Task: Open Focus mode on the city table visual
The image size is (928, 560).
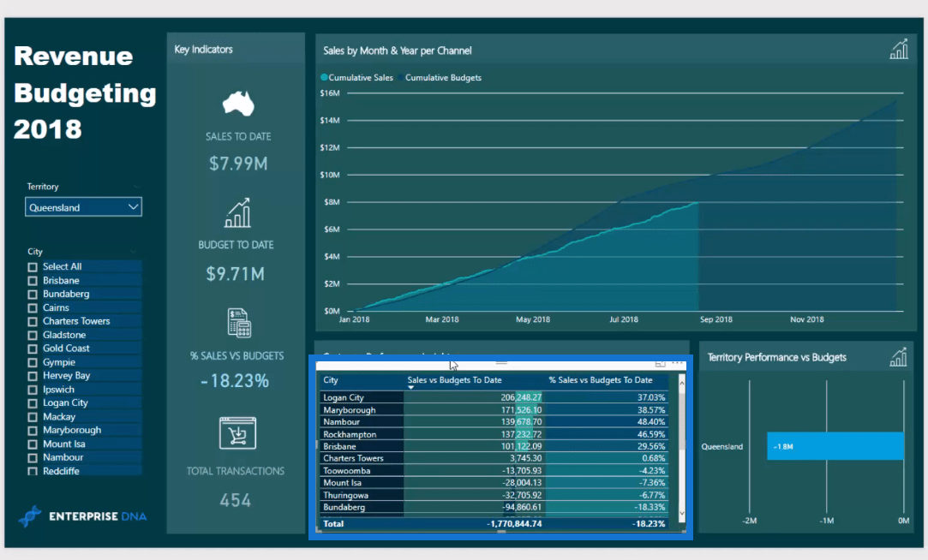Action: coord(661,363)
